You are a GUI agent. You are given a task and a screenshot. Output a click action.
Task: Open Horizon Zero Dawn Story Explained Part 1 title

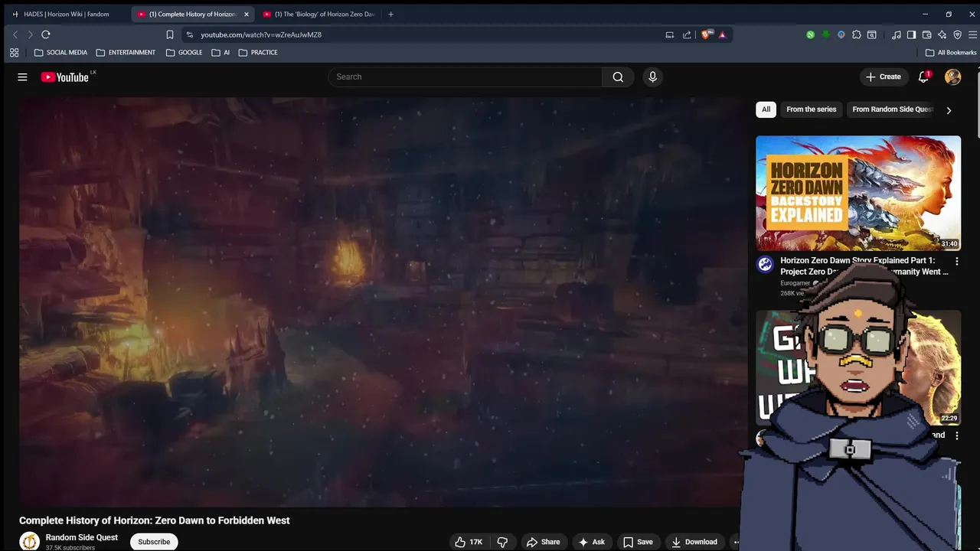[864, 266]
